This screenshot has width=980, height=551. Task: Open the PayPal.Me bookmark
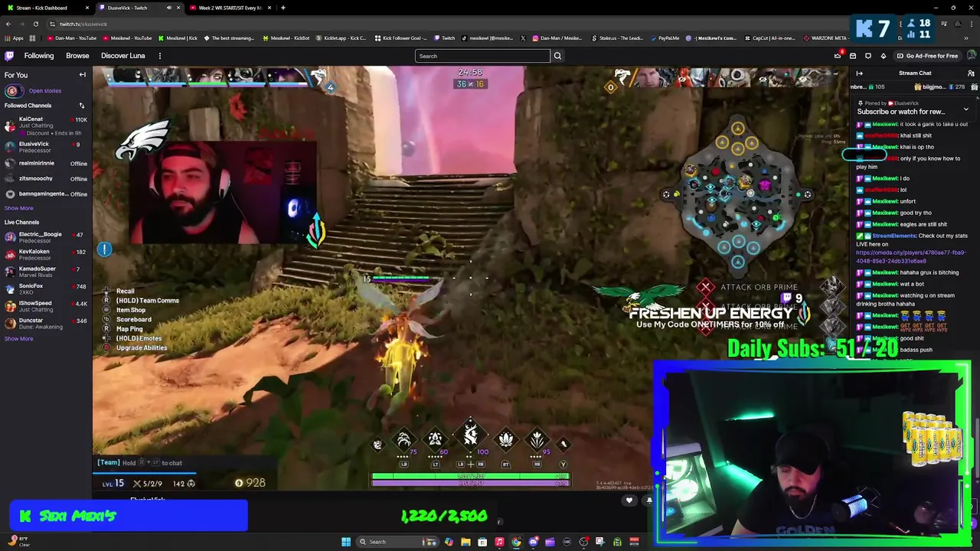coord(664,38)
